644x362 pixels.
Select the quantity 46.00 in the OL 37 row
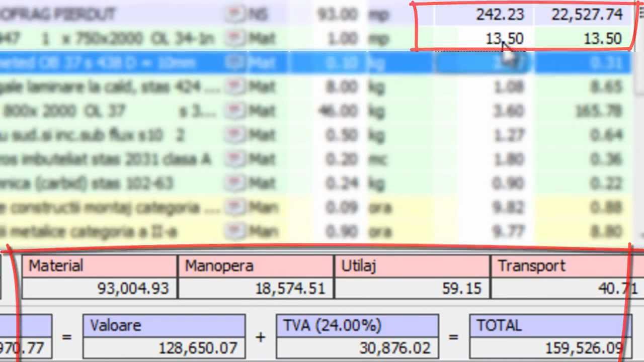[x=328, y=111]
